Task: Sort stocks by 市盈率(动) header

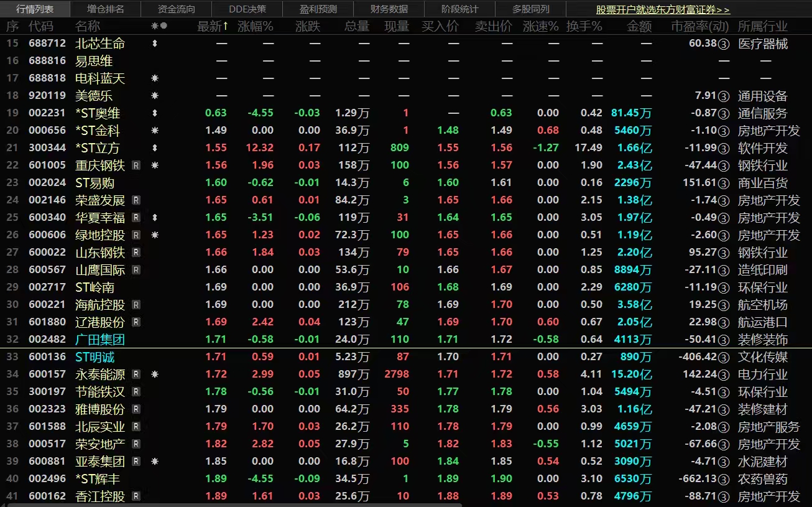Action: pos(700,26)
